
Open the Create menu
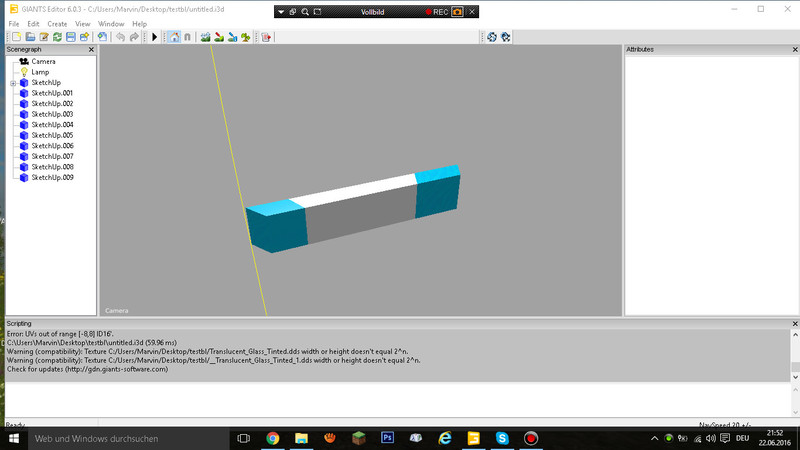point(57,23)
